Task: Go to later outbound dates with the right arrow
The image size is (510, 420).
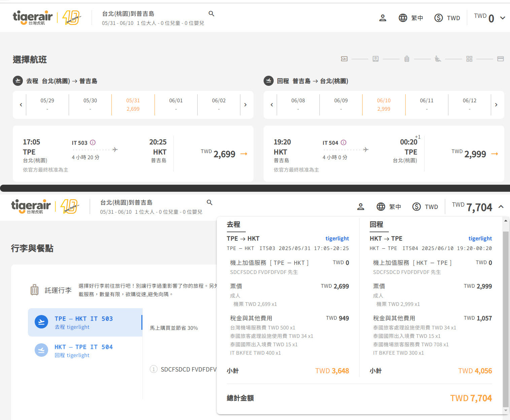Action: point(245,105)
